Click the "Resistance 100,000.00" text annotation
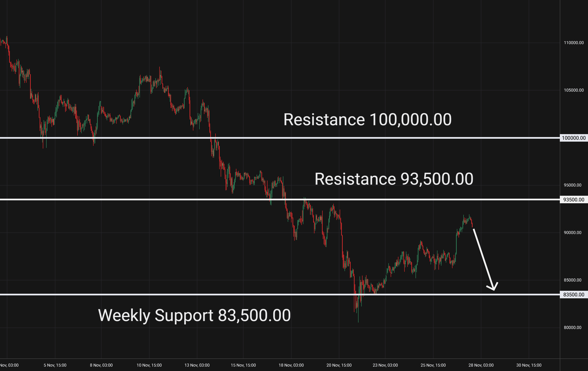Screen dimensions: 588x371 tap(367, 120)
